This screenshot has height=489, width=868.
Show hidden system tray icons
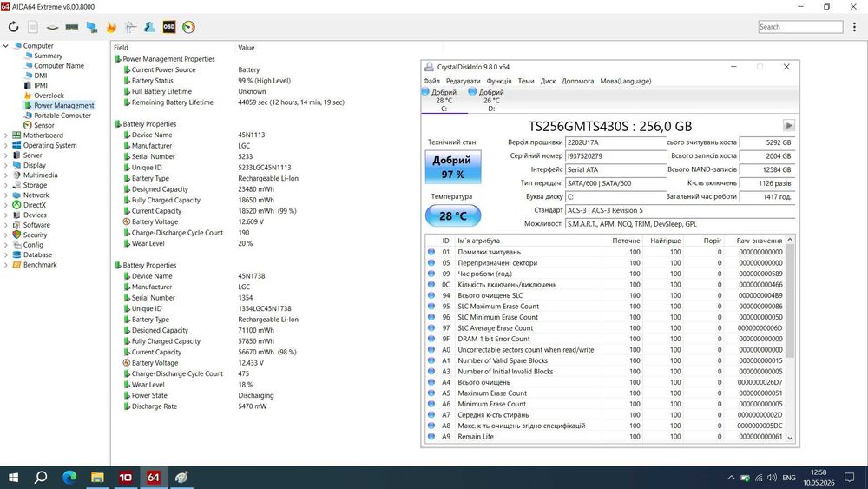click(x=731, y=478)
